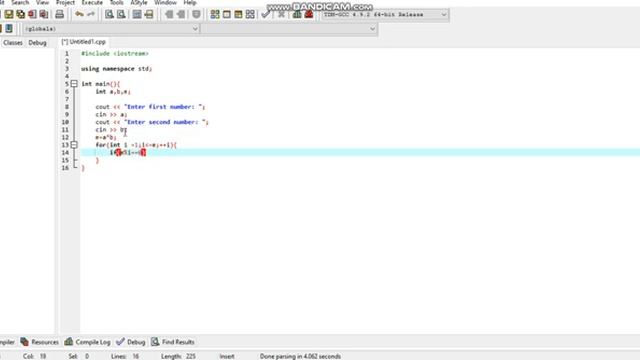640x360 pixels.
Task: Click line number 16 in the gutter
Action: 65,168
